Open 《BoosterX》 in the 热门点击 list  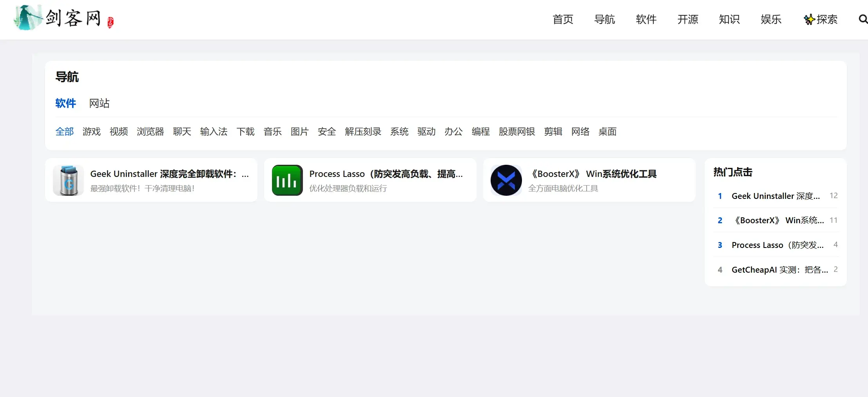click(x=778, y=220)
